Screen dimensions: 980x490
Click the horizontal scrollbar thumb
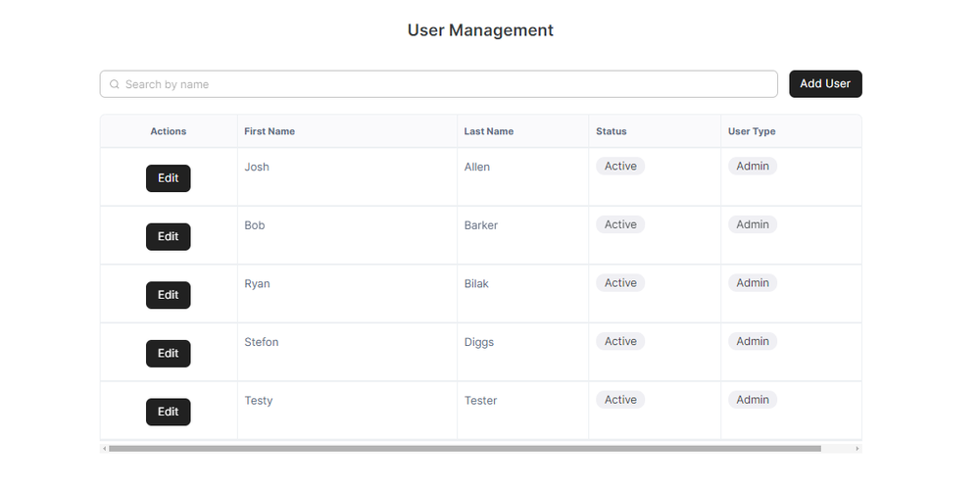465,449
